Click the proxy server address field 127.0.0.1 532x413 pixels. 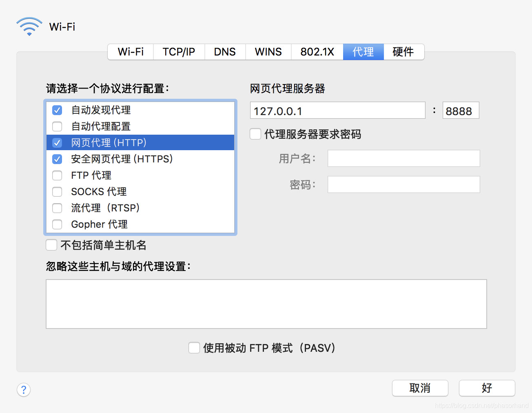coord(337,110)
